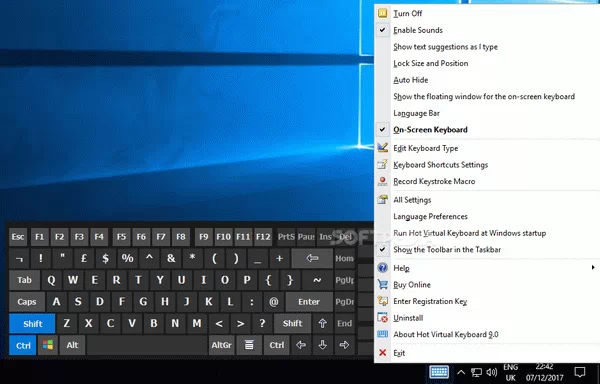Click the Right arrow key on keyboard
This screenshot has height=384, width=600.
pyautogui.click(x=344, y=345)
